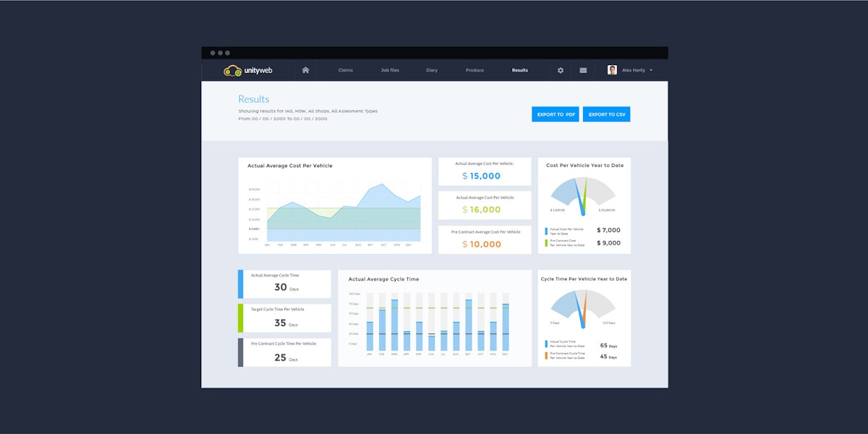Expand the Alex Herily user dropdown arrow
The height and width of the screenshot is (434, 868).
point(651,70)
